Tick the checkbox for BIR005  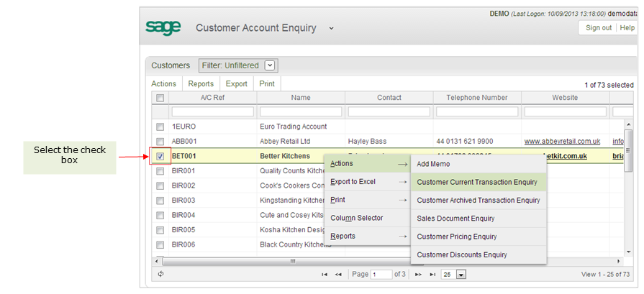[x=160, y=229]
